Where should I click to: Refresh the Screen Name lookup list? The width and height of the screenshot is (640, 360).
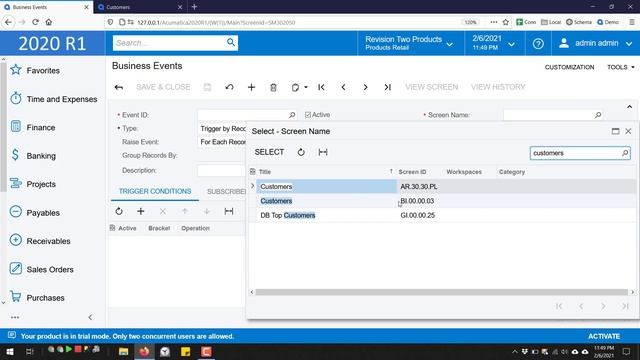[x=301, y=152]
